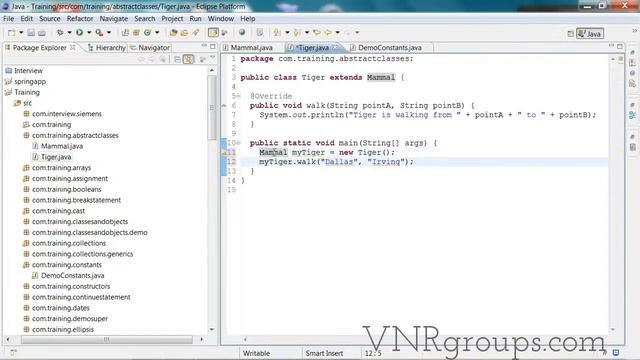
Task: Click the Next Annotation icon
Action: coord(277,33)
